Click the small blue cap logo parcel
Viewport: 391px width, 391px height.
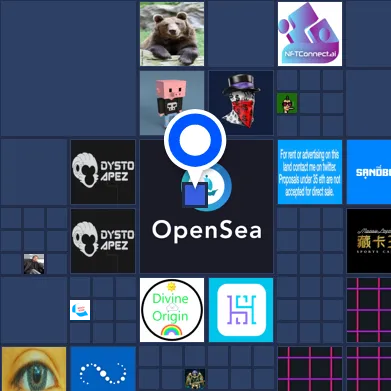click(80, 310)
